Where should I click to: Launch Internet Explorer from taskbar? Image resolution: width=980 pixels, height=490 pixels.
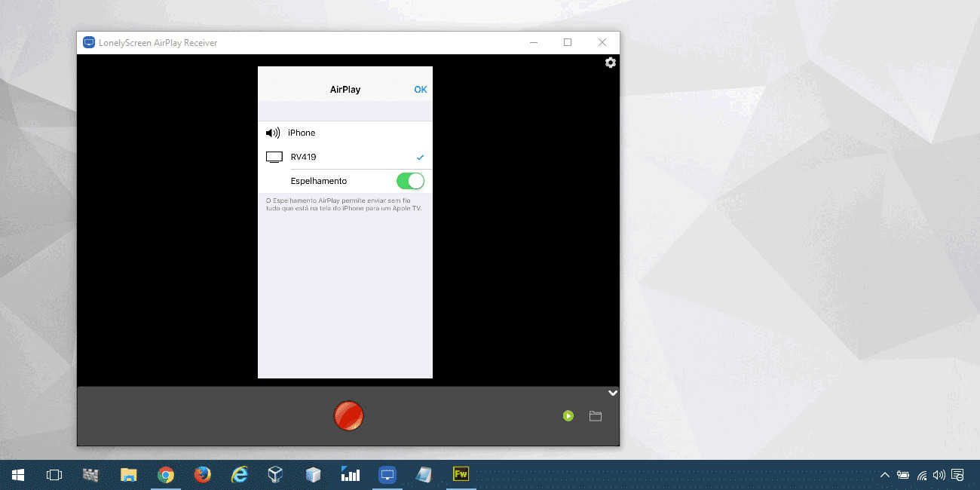pyautogui.click(x=240, y=475)
